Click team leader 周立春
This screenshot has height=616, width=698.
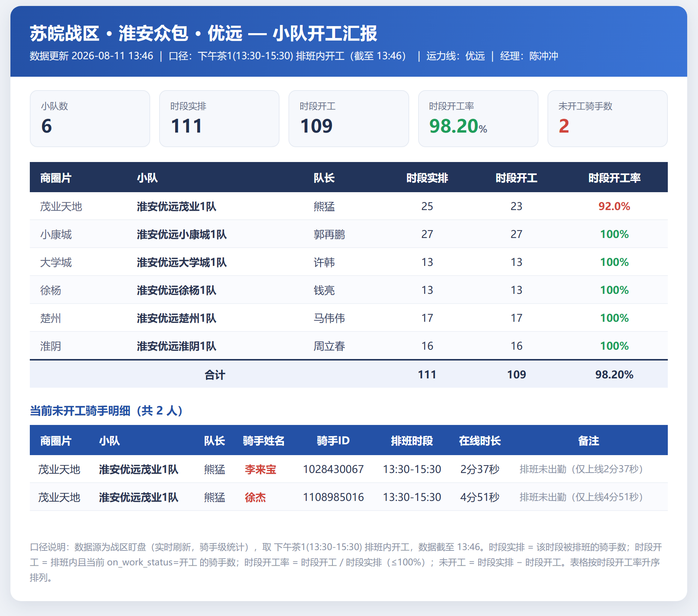coord(329,346)
